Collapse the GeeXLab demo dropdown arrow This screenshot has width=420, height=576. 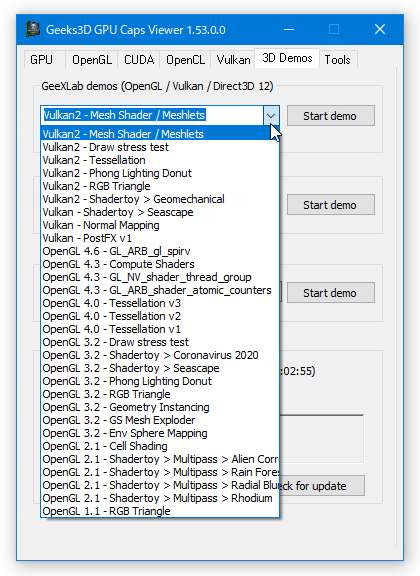[x=271, y=115]
